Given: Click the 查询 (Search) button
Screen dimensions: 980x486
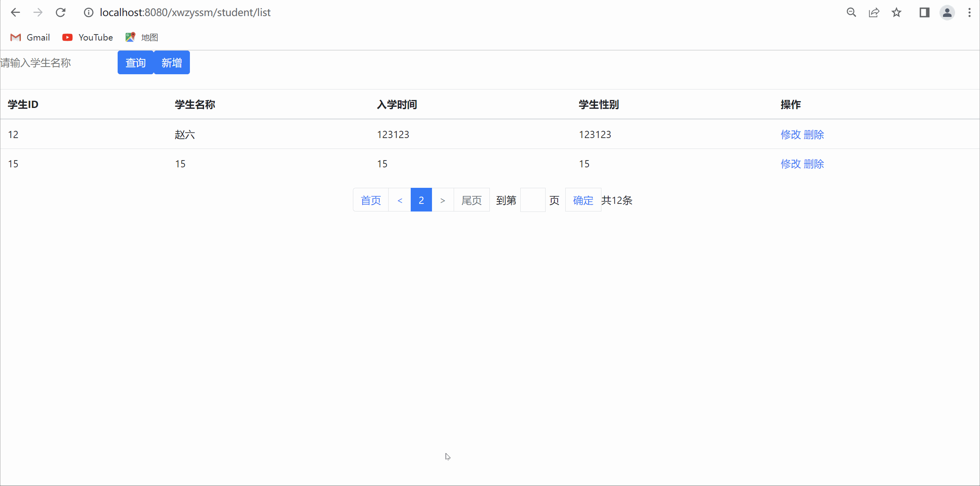Looking at the screenshot, I should coord(136,63).
